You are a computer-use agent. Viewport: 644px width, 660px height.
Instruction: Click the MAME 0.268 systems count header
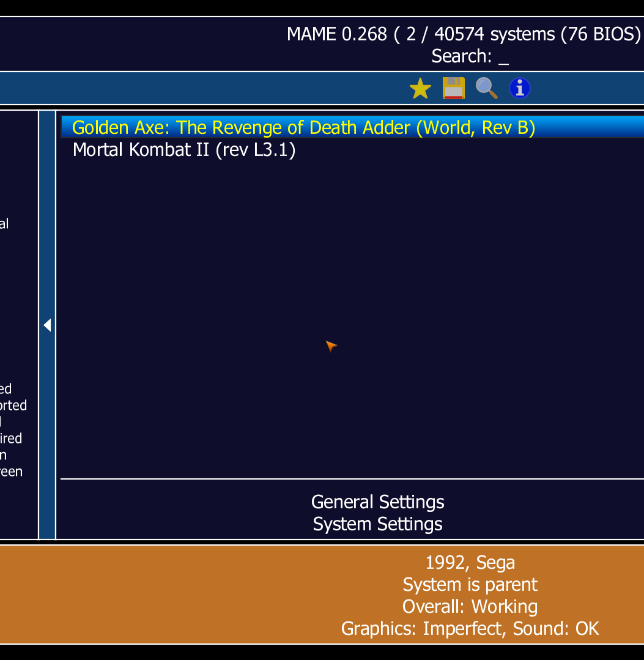[x=464, y=34]
